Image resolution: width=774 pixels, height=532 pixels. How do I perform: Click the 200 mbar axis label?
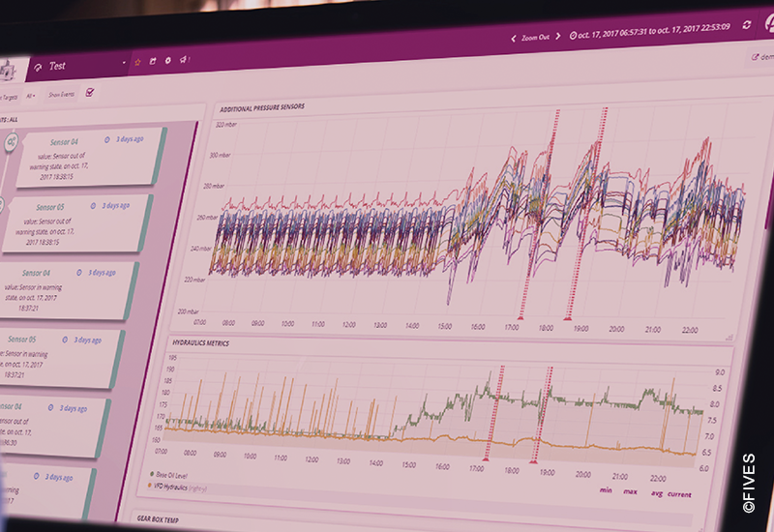[x=188, y=311]
